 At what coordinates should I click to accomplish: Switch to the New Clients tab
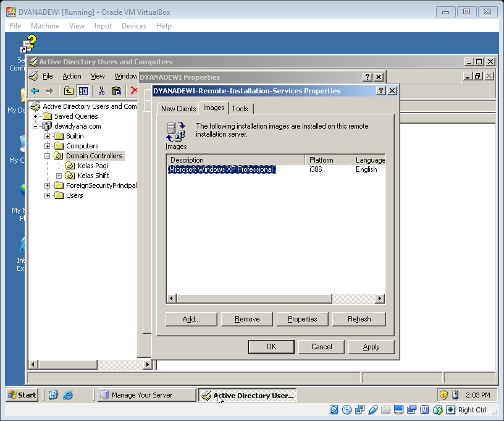coord(178,109)
